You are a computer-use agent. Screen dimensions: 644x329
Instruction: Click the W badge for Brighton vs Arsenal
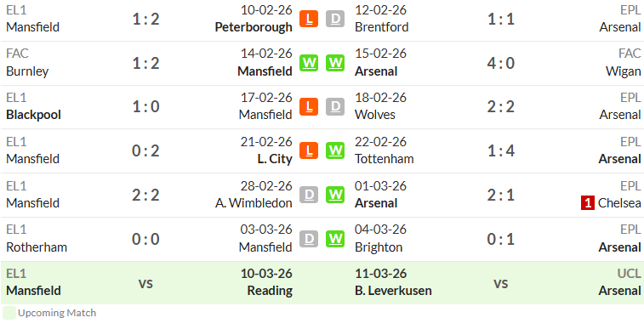coord(335,239)
